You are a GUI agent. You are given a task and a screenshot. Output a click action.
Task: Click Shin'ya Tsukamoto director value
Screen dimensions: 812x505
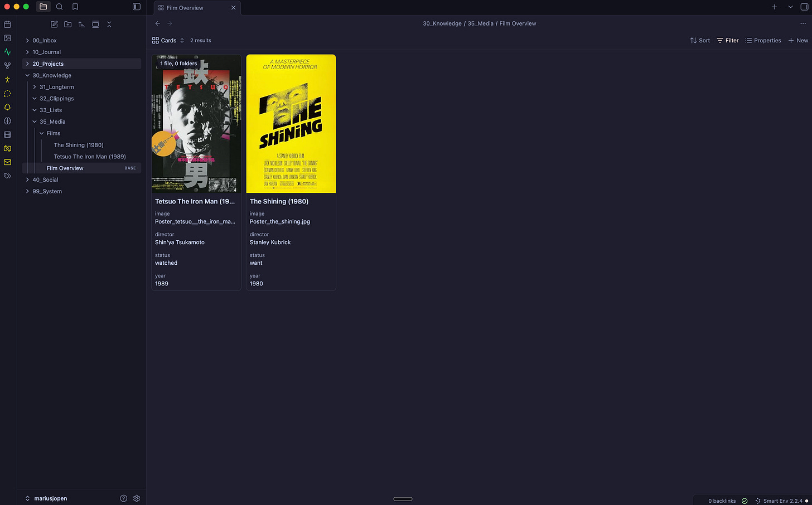click(180, 242)
